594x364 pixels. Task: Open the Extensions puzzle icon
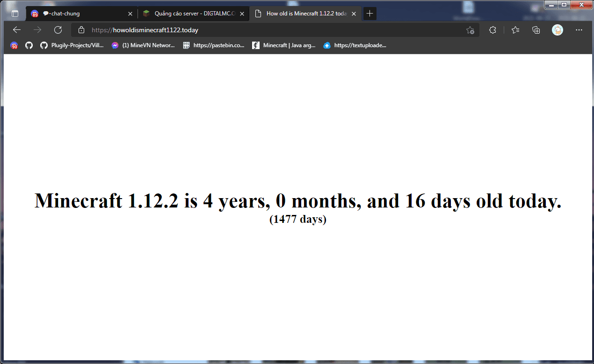pos(493,30)
